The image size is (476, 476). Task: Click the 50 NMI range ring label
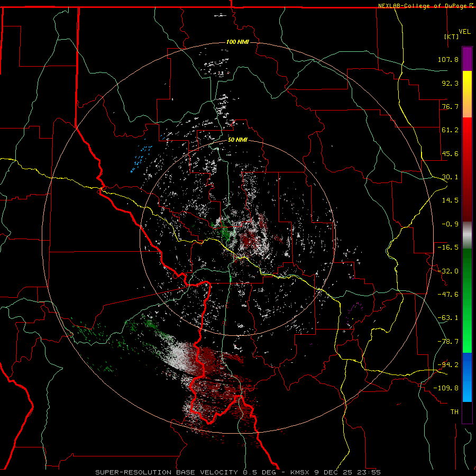[x=237, y=140]
